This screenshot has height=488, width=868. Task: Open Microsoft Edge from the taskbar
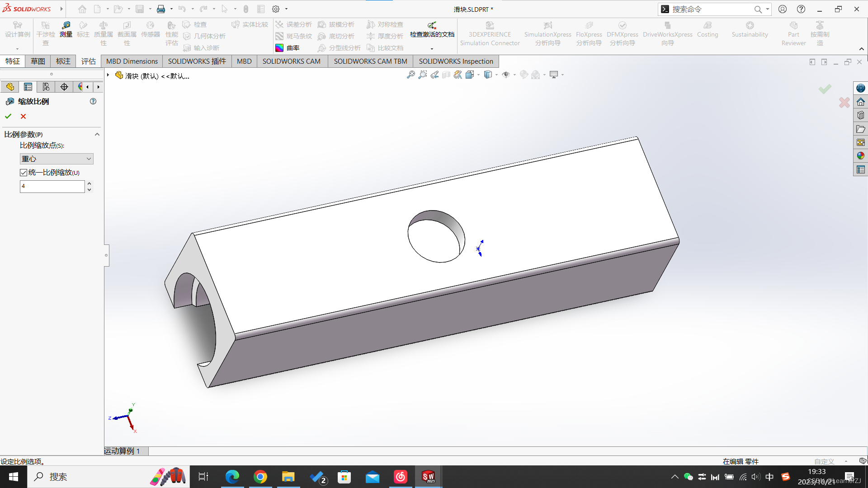coord(232,477)
